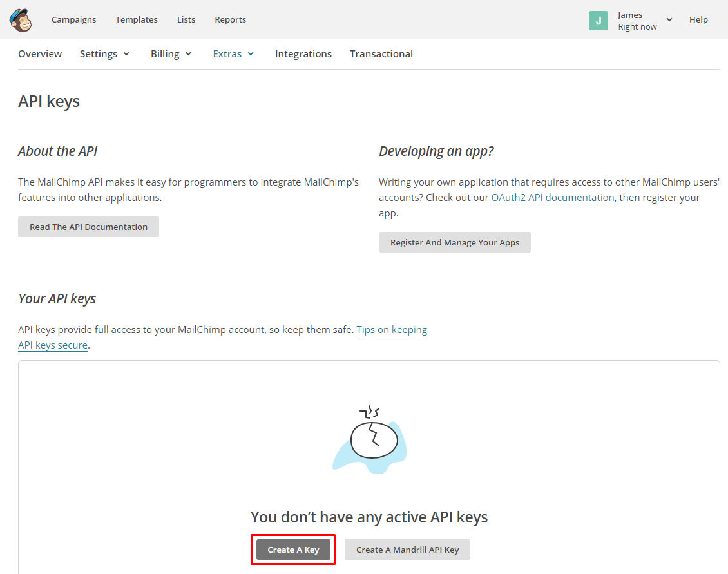Screen dimensions: 728x574
Task: Click the 'Developing an app?' heading
Action: coord(436,151)
